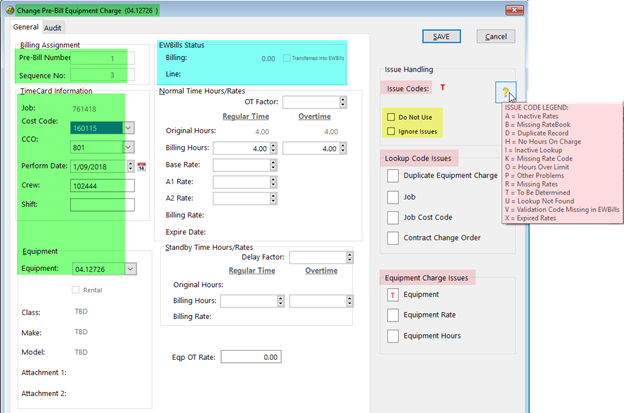This screenshot has height=413, width=624.
Task: Adjust the Base Rate spinner
Action: [273, 165]
